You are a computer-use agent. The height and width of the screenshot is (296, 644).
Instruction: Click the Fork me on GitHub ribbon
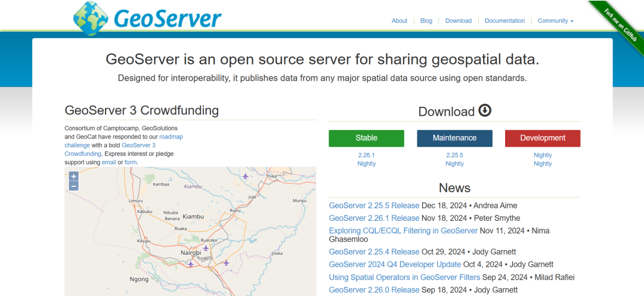620,24
